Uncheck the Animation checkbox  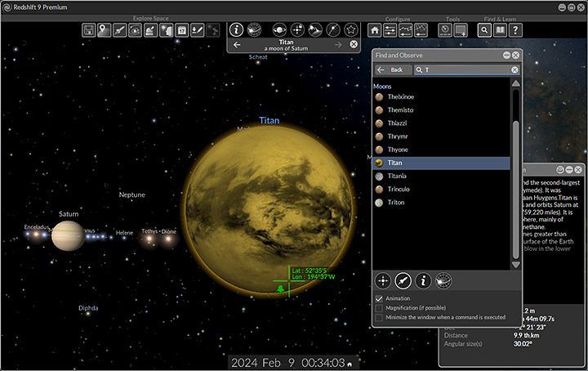click(379, 298)
